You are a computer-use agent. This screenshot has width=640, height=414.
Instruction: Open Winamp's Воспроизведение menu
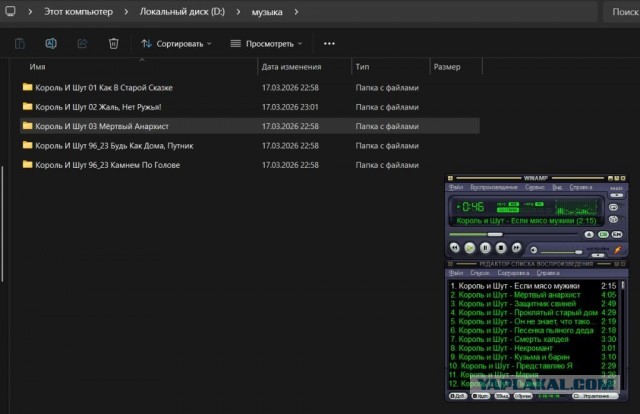pyautogui.click(x=493, y=187)
